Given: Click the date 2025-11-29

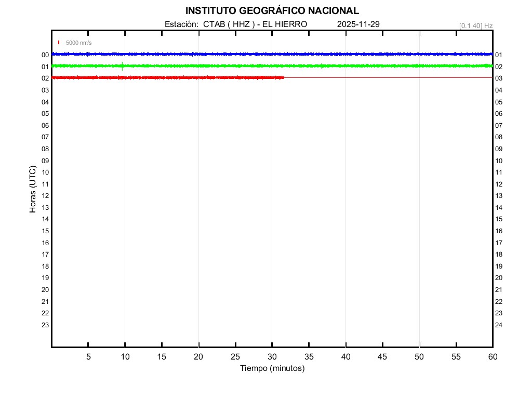Looking at the screenshot, I should click(358, 24).
